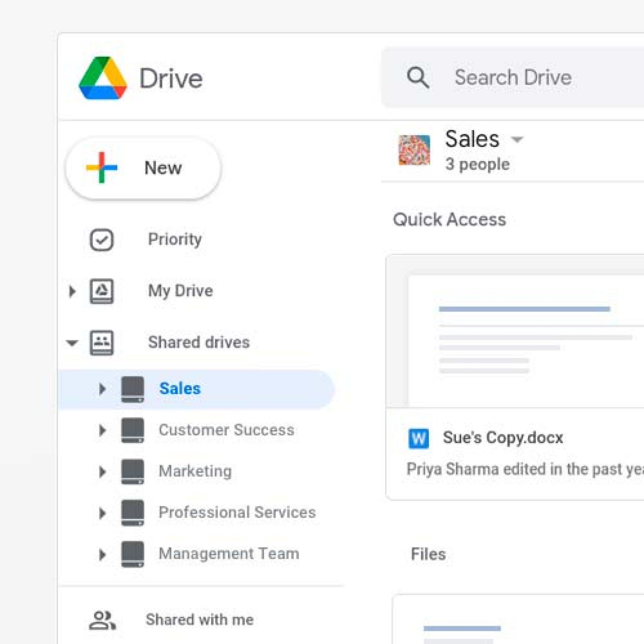Select the Priority icon in sidebar
The height and width of the screenshot is (644, 644).
tap(102, 239)
